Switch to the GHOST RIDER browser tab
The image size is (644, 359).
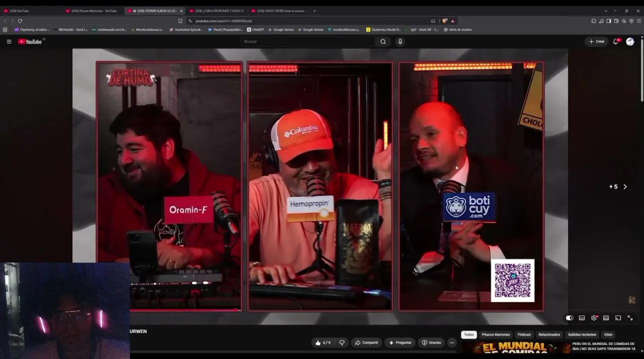(x=278, y=11)
